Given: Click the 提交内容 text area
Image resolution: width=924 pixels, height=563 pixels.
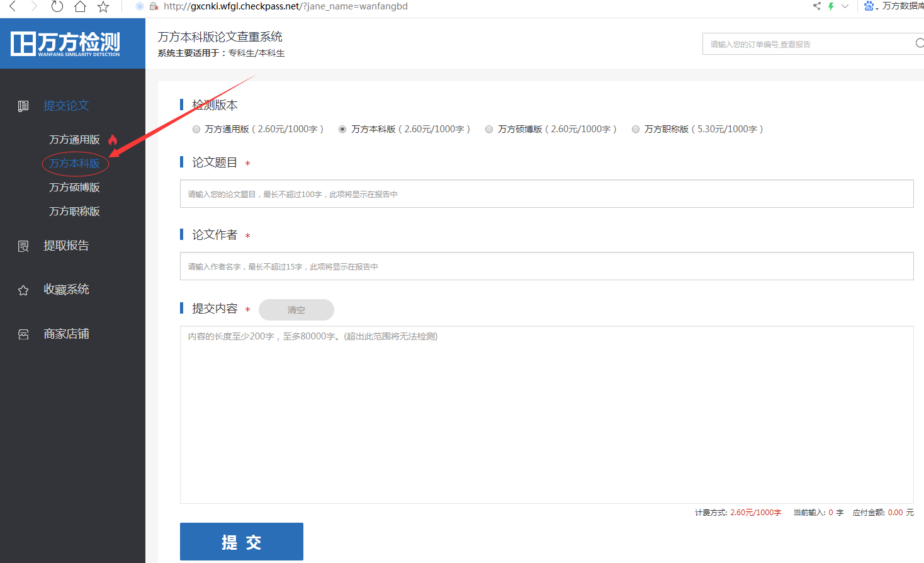Looking at the screenshot, I should point(546,415).
